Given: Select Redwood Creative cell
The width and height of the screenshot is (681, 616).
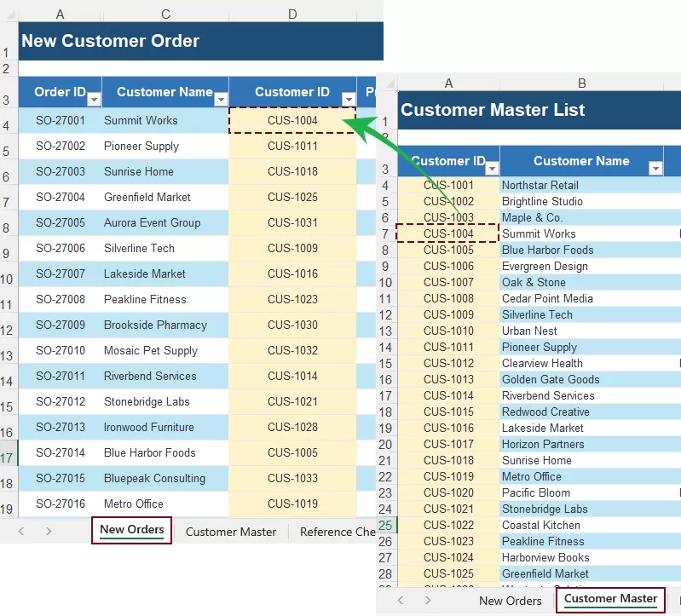Looking at the screenshot, I should pyautogui.click(x=581, y=412).
